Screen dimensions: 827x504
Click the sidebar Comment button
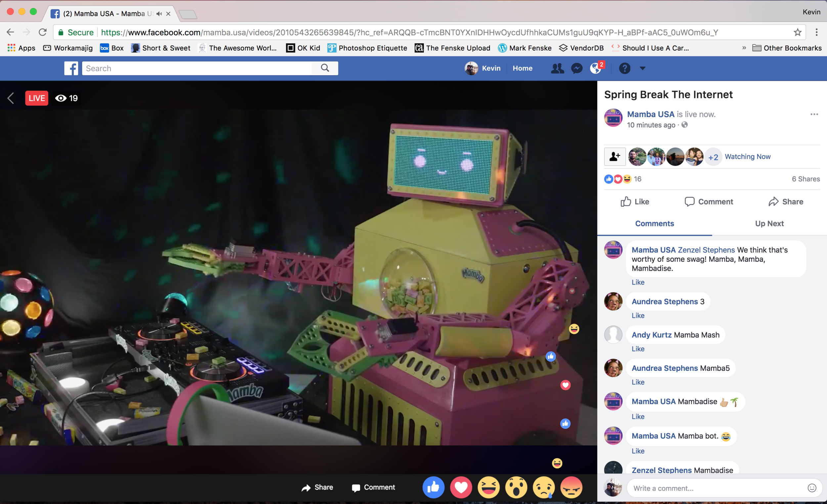click(709, 202)
